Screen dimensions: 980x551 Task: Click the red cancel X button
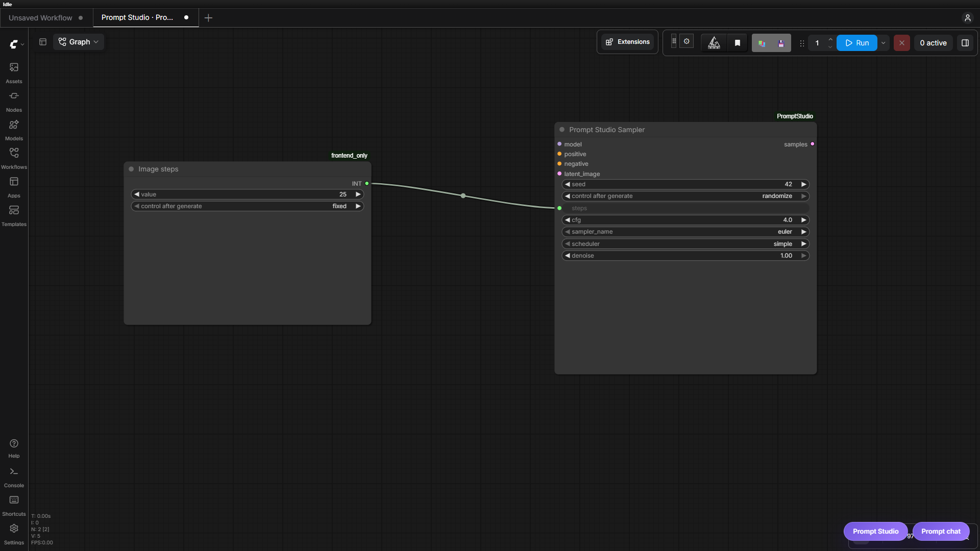pos(902,43)
